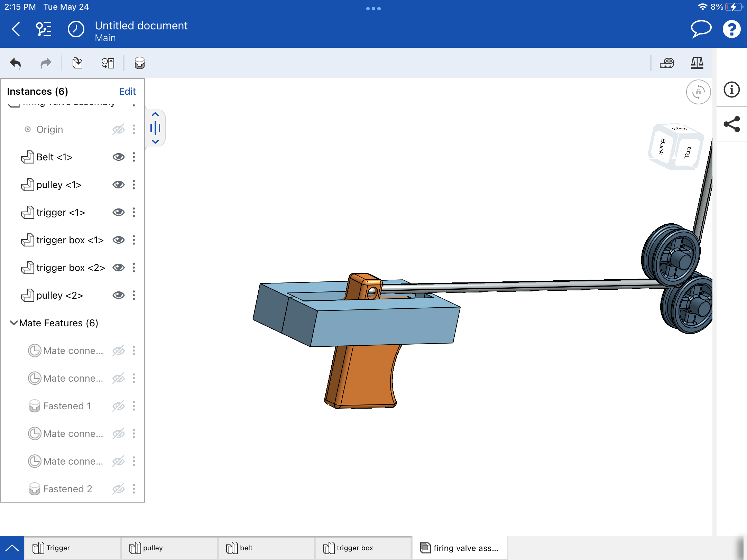Hide the Belt <1> instance

point(118,157)
